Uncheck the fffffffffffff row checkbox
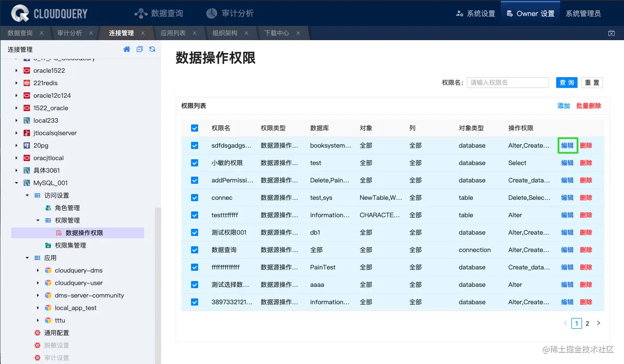 [x=195, y=267]
